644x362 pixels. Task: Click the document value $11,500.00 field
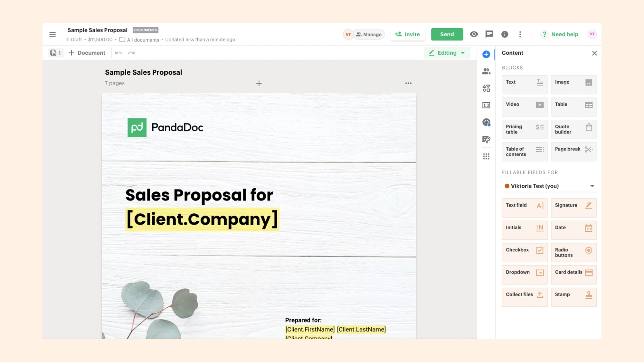pos(100,39)
